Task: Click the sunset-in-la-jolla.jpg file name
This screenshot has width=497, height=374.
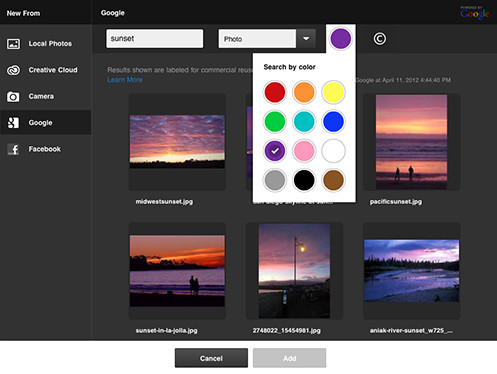Action: [x=166, y=331]
